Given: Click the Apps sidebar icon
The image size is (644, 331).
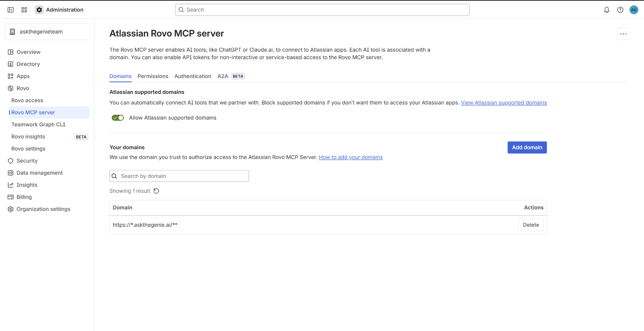Looking at the screenshot, I should tap(11, 76).
